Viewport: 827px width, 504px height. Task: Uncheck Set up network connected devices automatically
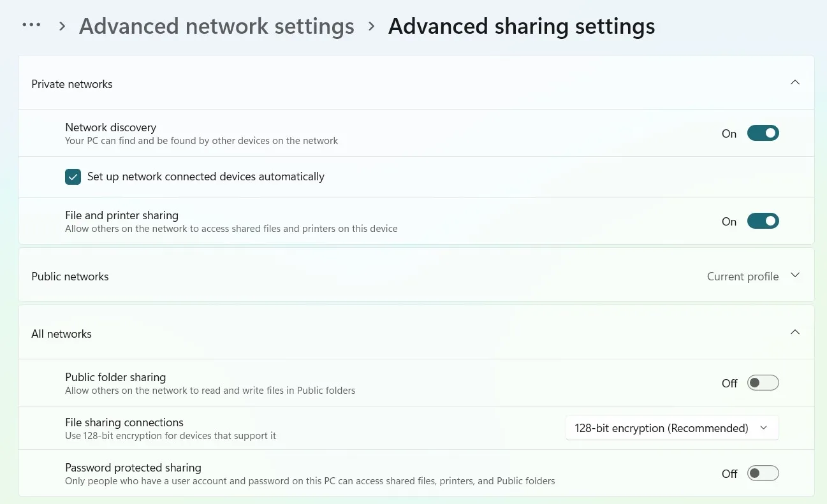coord(73,176)
